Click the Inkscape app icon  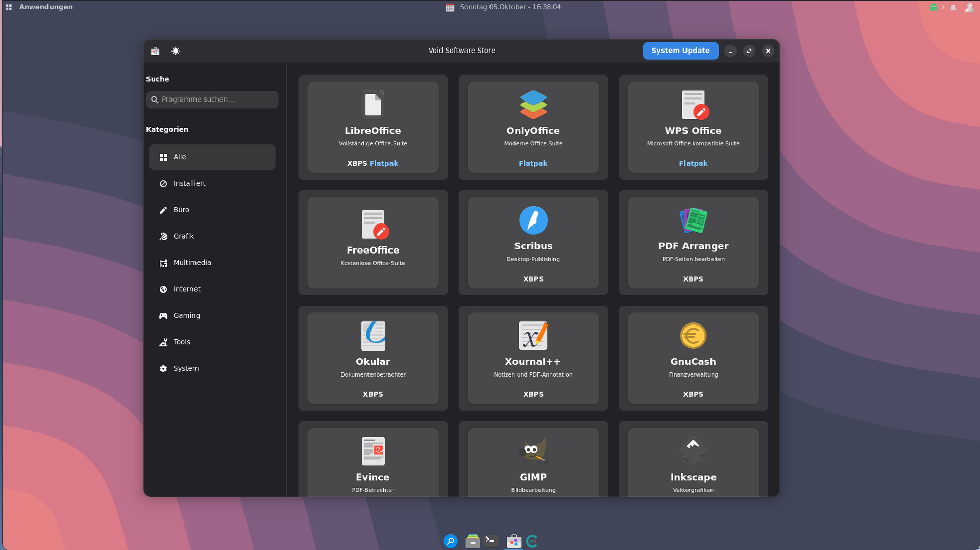click(693, 451)
